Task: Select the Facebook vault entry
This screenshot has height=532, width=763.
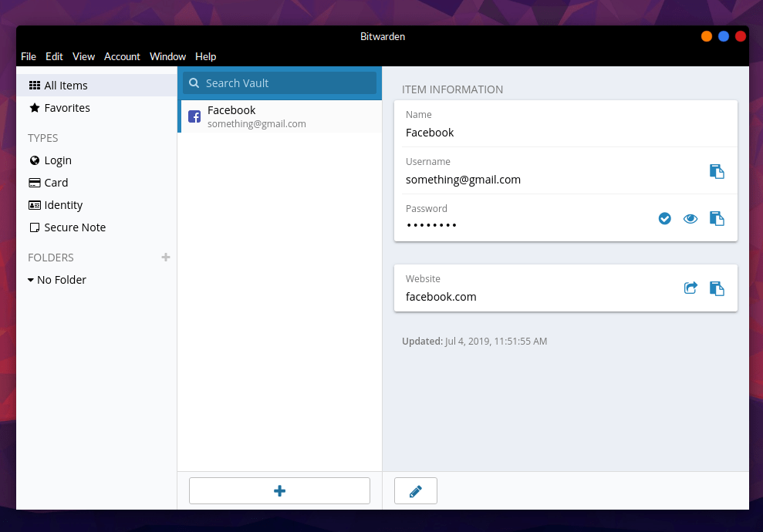Action: click(x=280, y=116)
